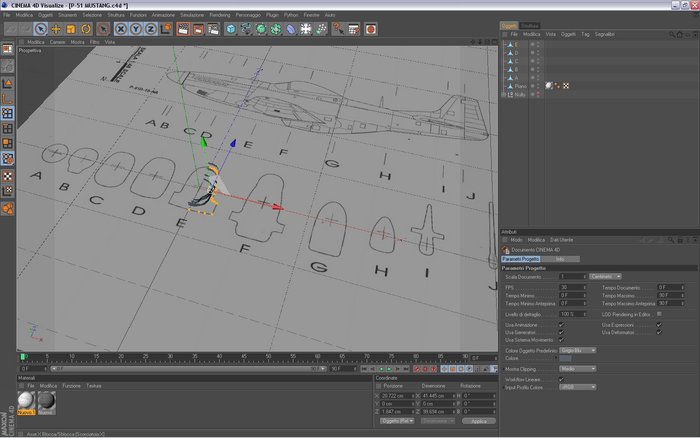Toggle Usa Espressioni checkbox
This screenshot has width=700, height=438.
(x=659, y=324)
